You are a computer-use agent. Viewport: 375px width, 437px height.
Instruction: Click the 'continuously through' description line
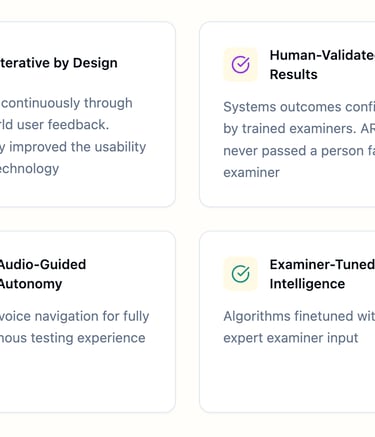[66, 103]
